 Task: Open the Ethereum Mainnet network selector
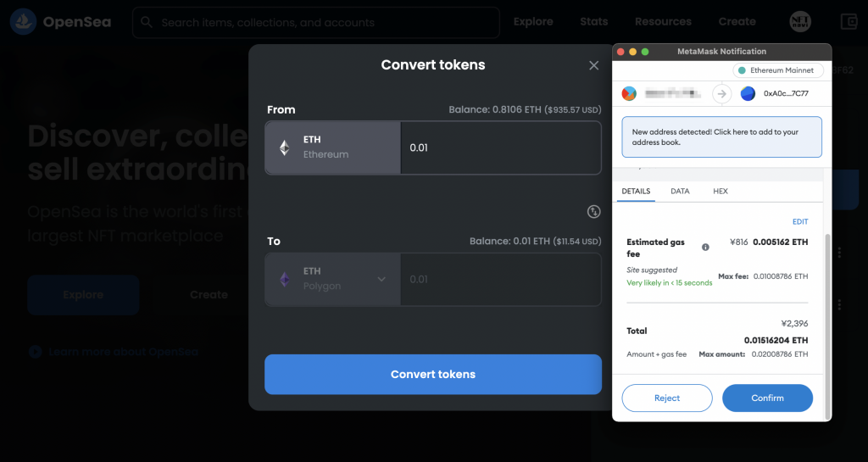[x=776, y=70]
